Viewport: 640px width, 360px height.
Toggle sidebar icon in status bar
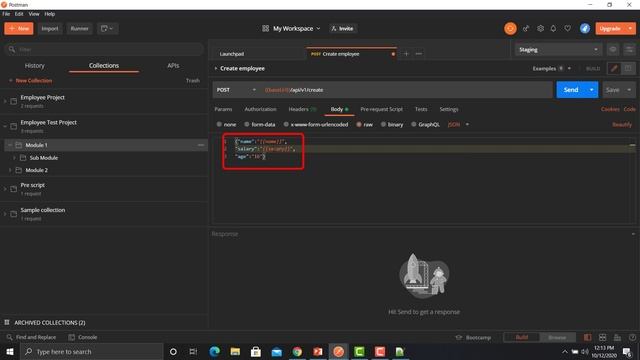click(587, 338)
